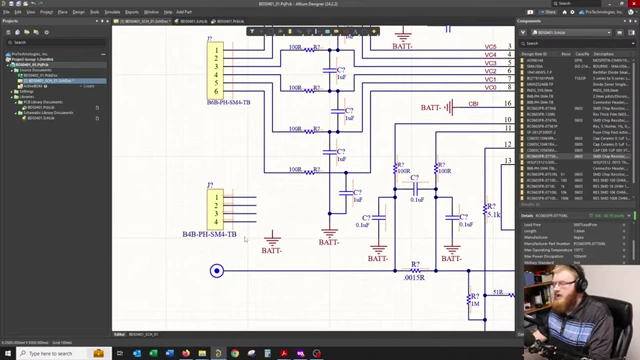Click the save all icon in the title bar
Screen dimensions: 640x360
[18, 4]
